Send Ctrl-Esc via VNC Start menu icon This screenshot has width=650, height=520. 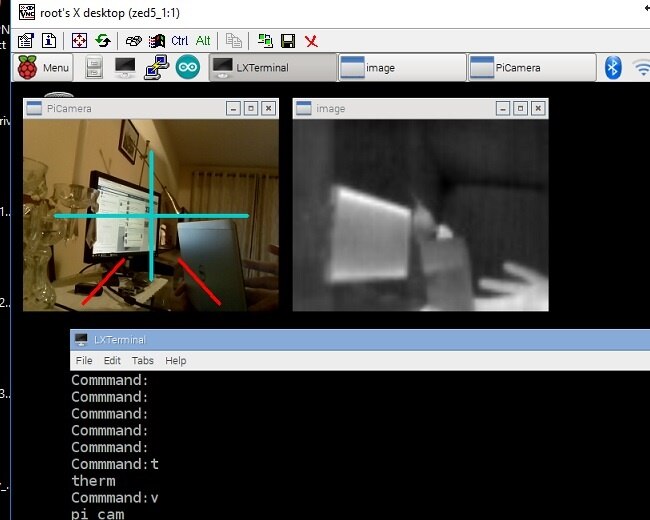pos(157,41)
